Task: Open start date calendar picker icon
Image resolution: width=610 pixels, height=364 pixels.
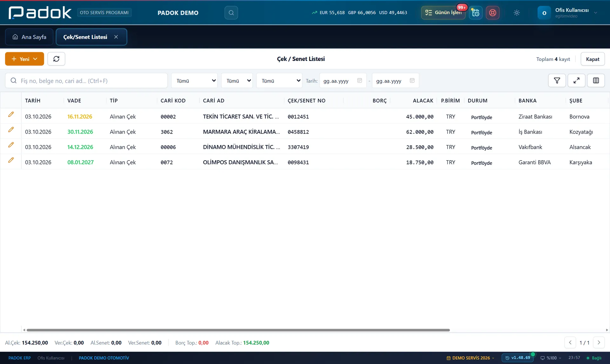Action: tap(359, 81)
